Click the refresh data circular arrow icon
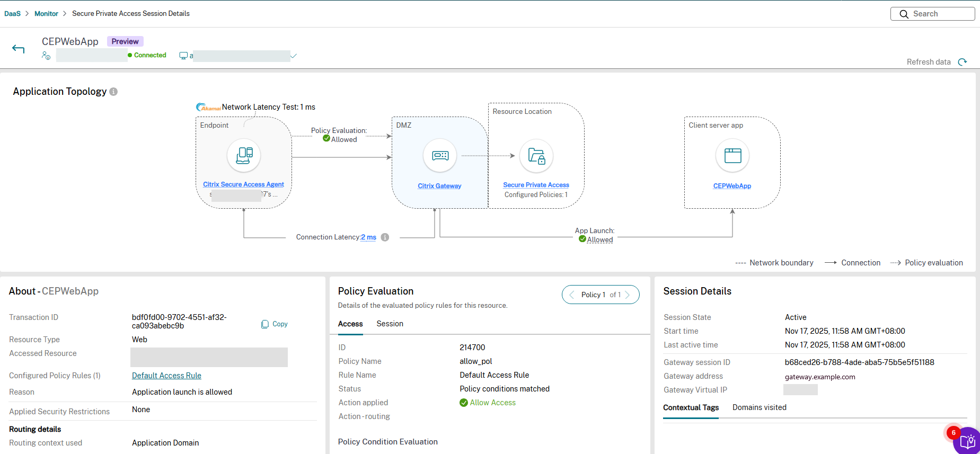This screenshot has width=980, height=454. pyautogui.click(x=963, y=62)
